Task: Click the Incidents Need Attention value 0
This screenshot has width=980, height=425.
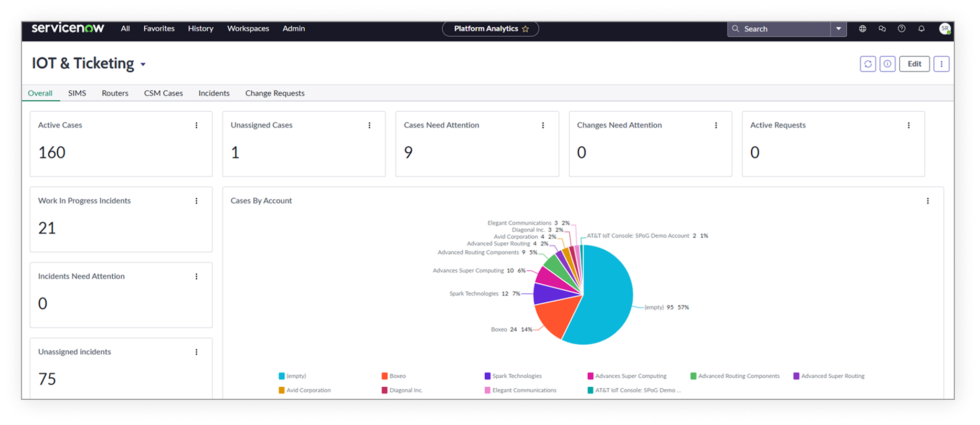Action: tap(42, 304)
